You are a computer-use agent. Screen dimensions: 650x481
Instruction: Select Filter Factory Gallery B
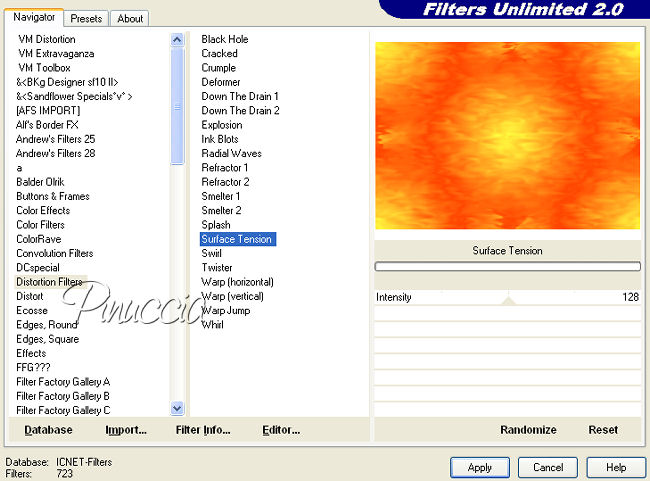click(x=63, y=396)
